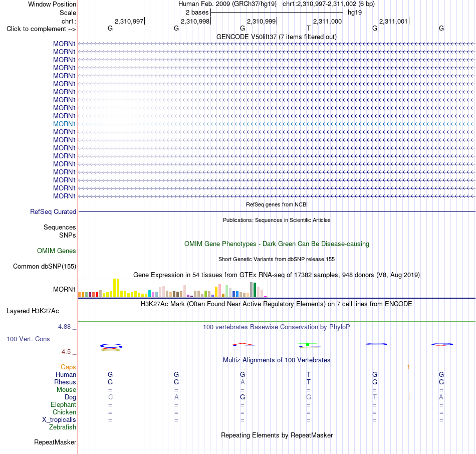Select the Human species label

click(66, 374)
